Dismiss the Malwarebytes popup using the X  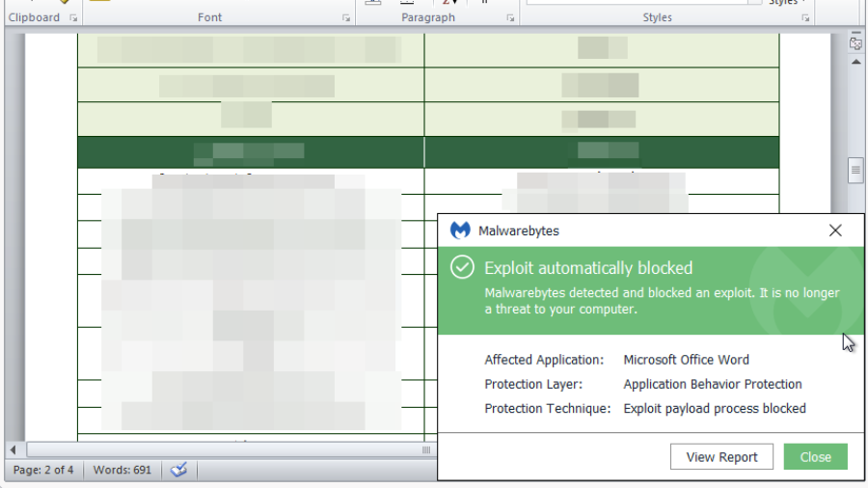(835, 230)
